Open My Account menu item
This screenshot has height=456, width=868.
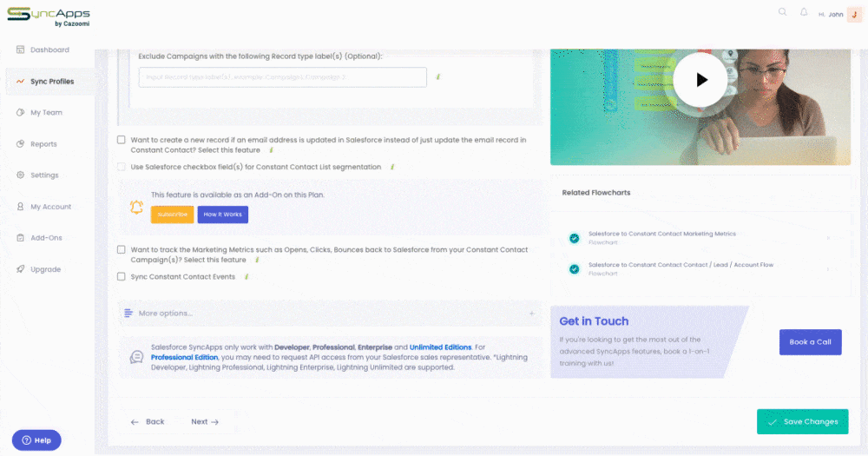(x=51, y=207)
